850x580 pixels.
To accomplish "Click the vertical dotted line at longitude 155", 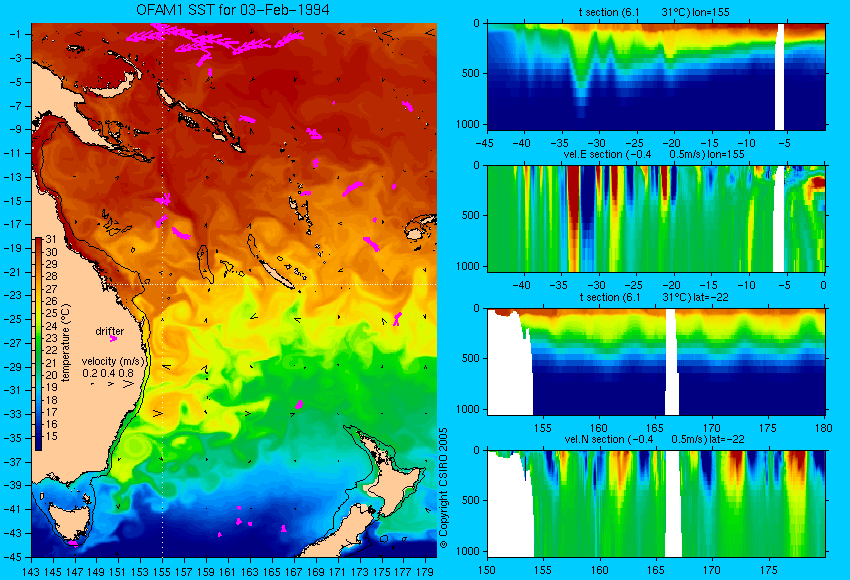I will coord(162,290).
